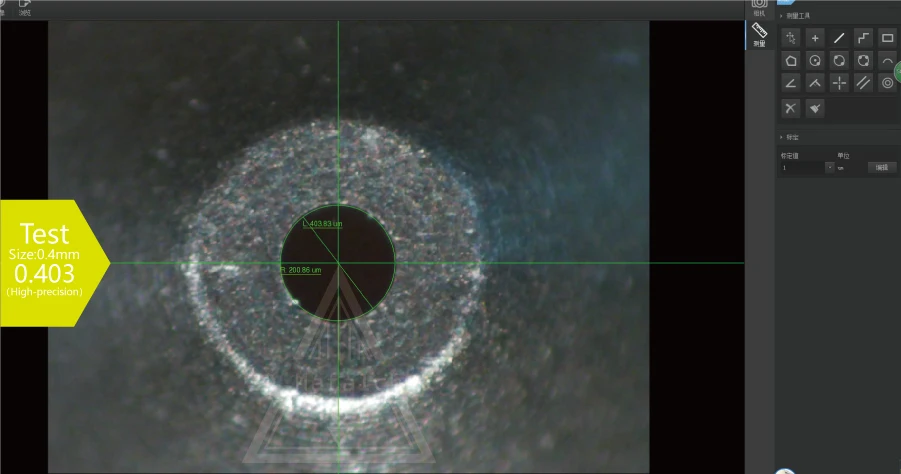This screenshot has width=901, height=474.
Task: Collapse the 标定 section header
Action: 790,137
